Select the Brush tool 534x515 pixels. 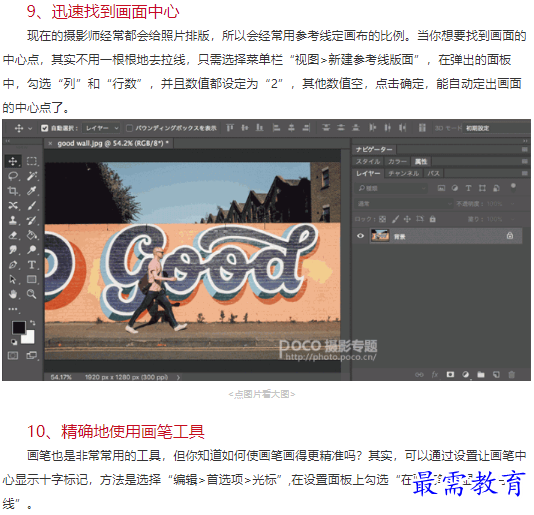tap(32, 205)
